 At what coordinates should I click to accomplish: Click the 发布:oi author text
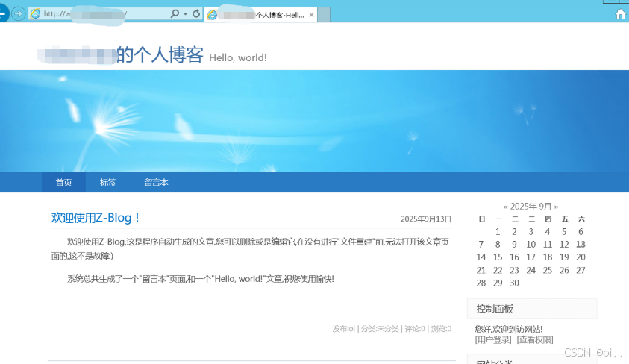343,329
